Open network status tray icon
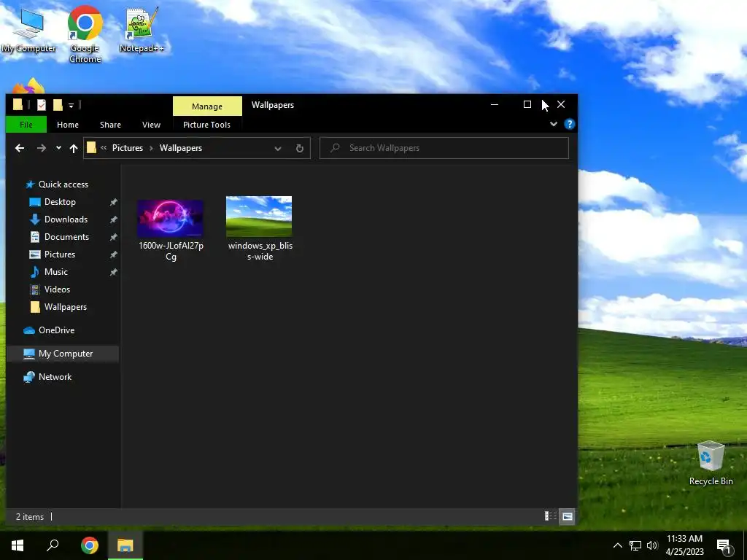Image resolution: width=747 pixels, height=560 pixels. [635, 545]
